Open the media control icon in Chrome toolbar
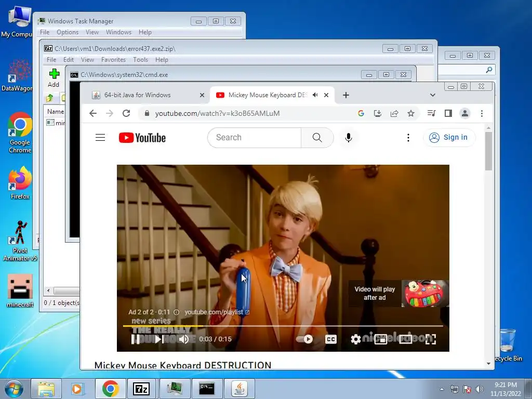 click(432, 113)
